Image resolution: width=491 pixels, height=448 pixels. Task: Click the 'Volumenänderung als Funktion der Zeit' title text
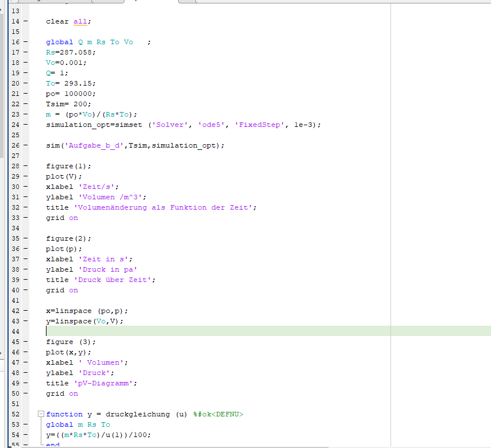(164, 207)
